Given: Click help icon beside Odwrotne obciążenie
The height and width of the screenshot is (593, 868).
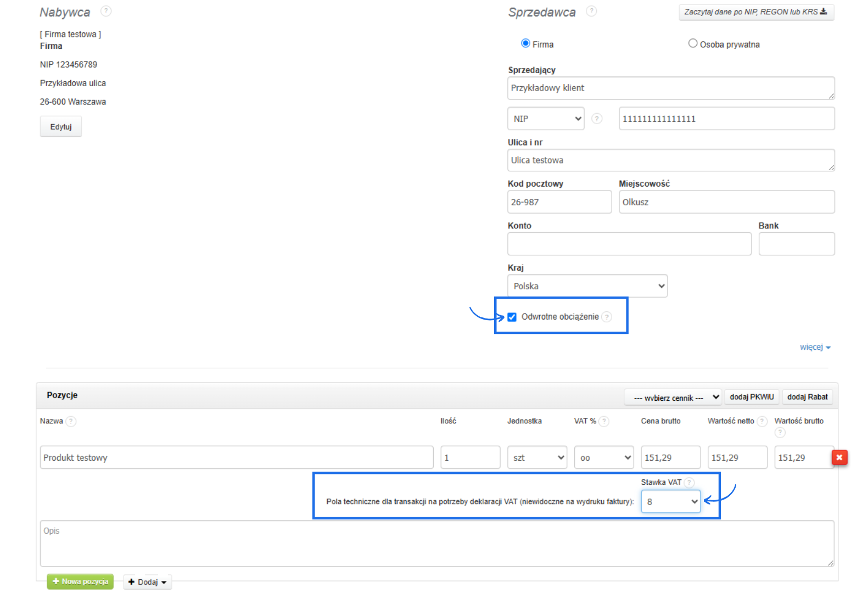Looking at the screenshot, I should click(607, 317).
